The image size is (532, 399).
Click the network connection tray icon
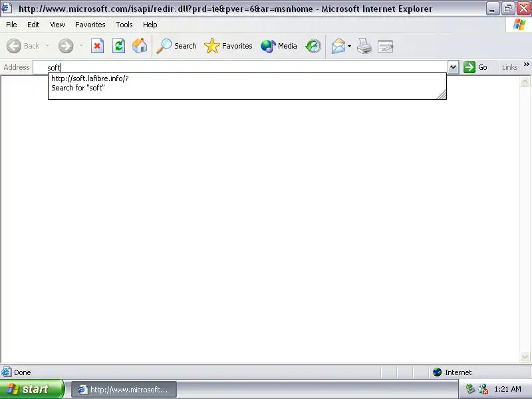[x=483, y=389]
